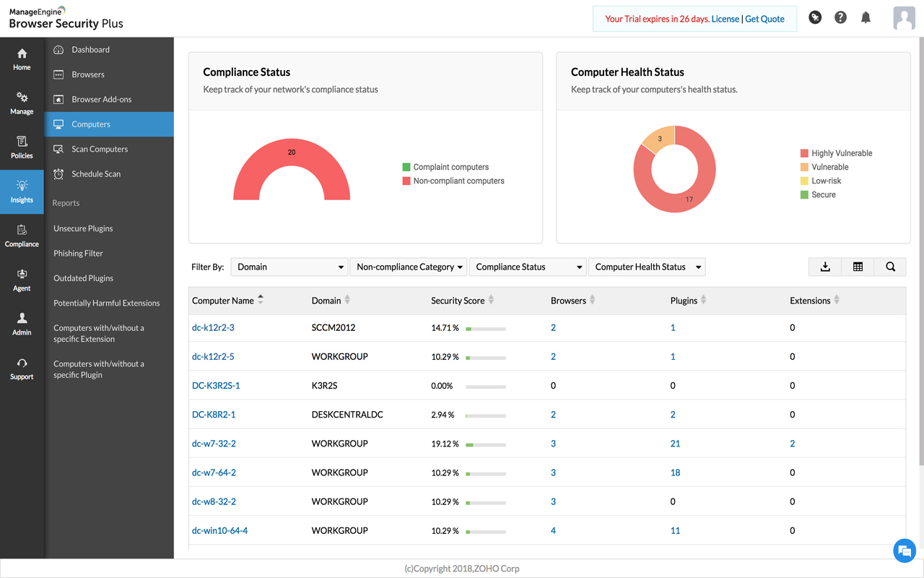This screenshot has width=924, height=578.
Task: Select the Home icon in the left navigation
Action: click(x=22, y=58)
